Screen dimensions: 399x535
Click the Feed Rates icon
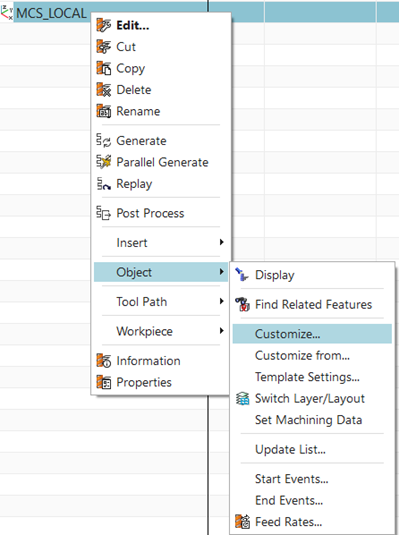[x=242, y=522]
